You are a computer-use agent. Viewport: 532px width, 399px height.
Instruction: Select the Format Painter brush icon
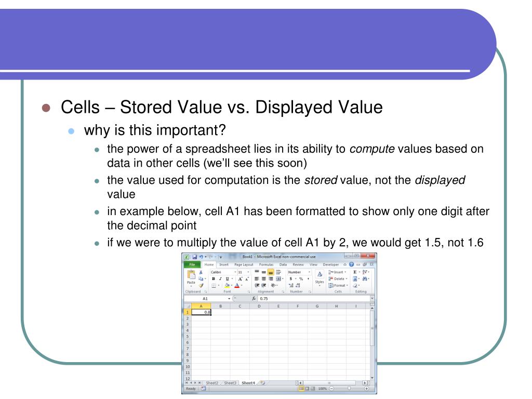(x=201, y=285)
